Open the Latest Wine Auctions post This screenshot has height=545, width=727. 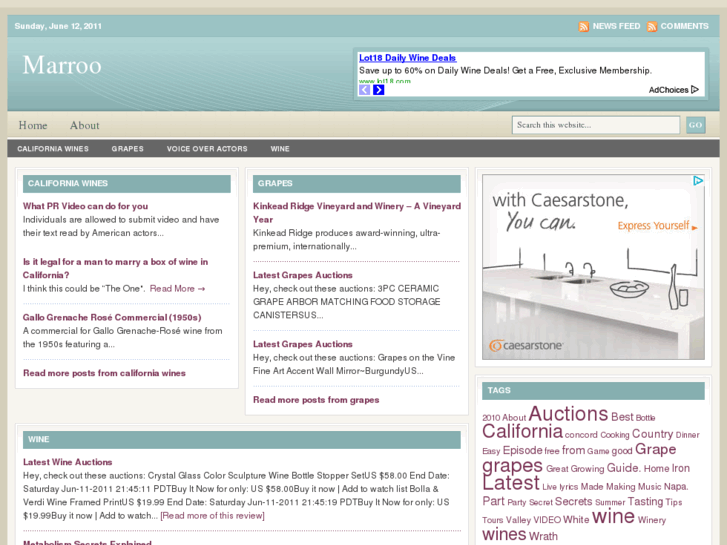tap(68, 462)
